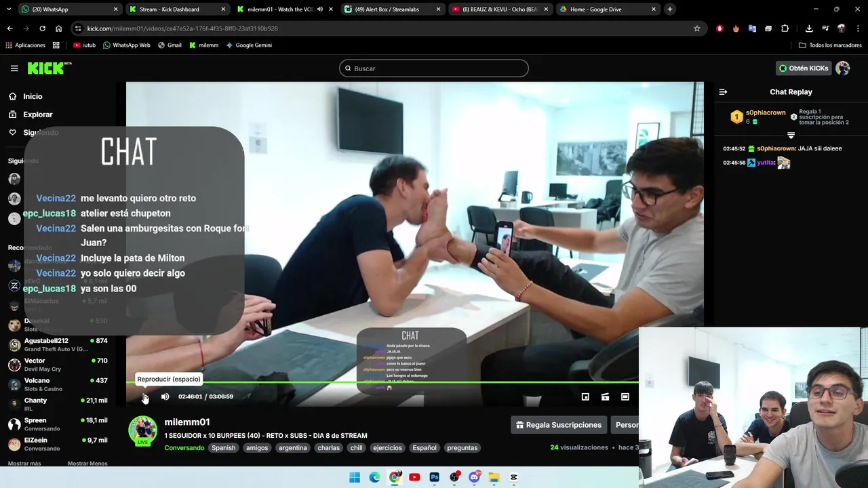Open Todos los marcadores folder
This screenshot has width=868, height=488.
pos(830,45)
